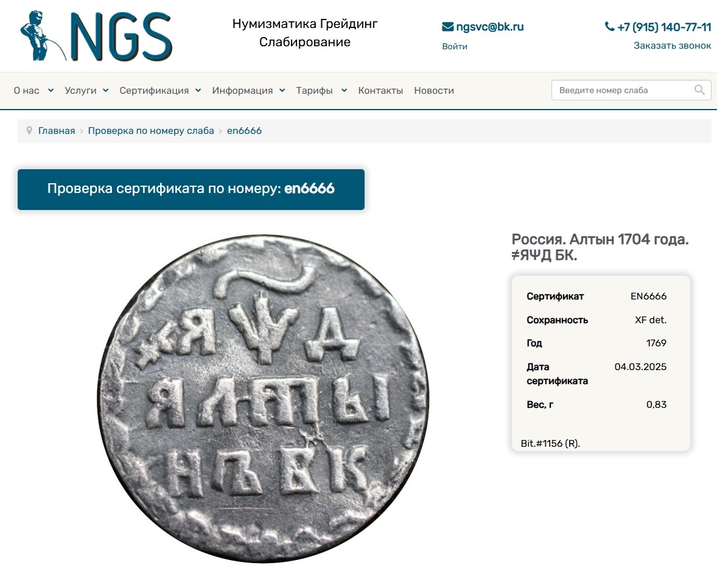
Task: Click the magnifier search icon
Action: click(699, 90)
